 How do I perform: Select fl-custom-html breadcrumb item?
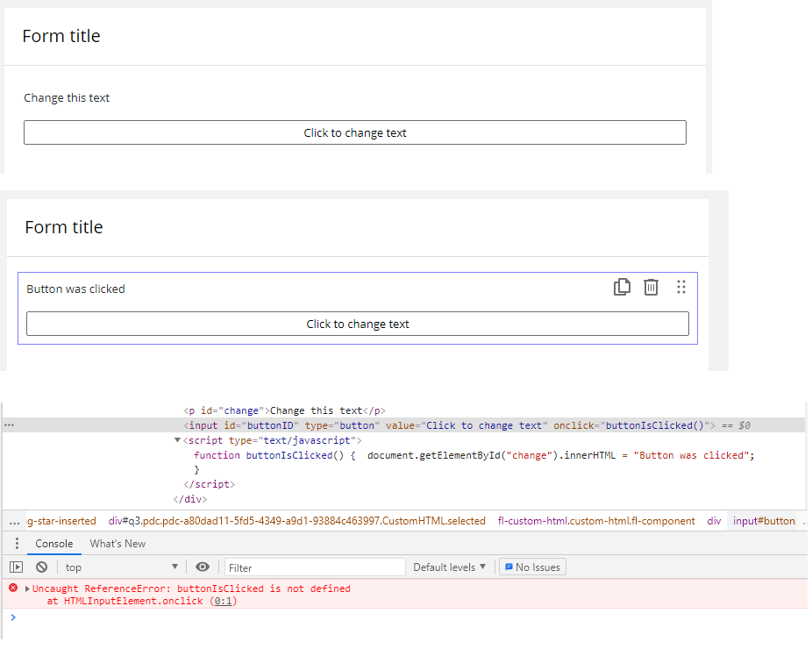[x=596, y=521]
